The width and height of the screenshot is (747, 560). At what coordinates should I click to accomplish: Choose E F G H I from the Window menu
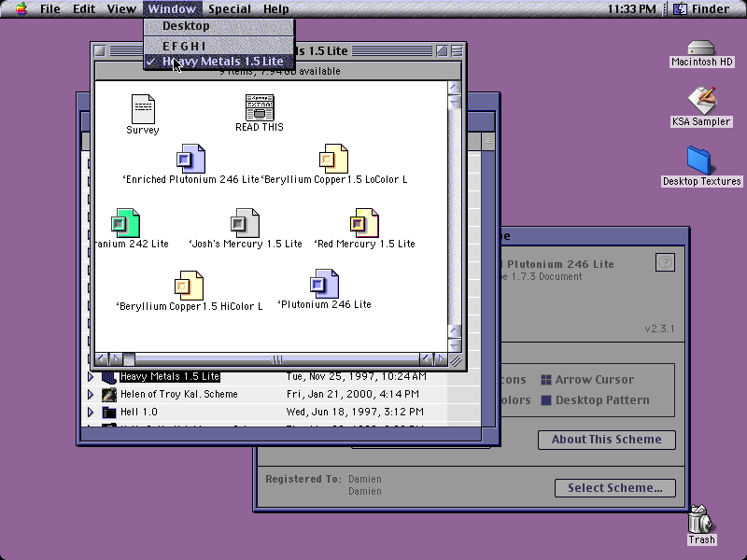[219, 46]
